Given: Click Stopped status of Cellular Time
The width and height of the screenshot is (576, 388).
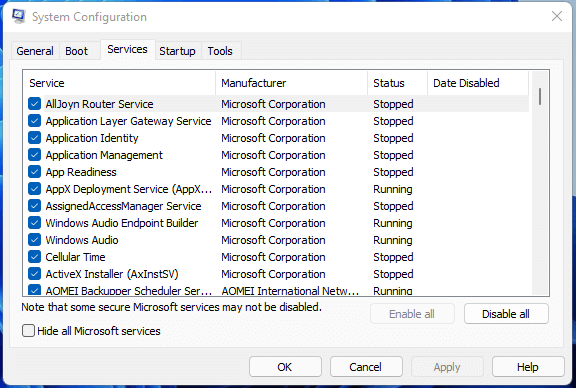Looking at the screenshot, I should point(393,257).
